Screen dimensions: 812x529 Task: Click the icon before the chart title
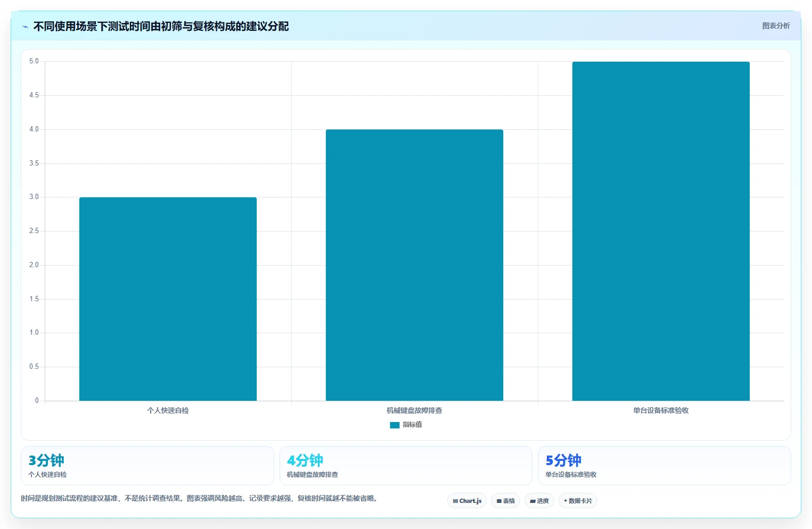coord(25,27)
